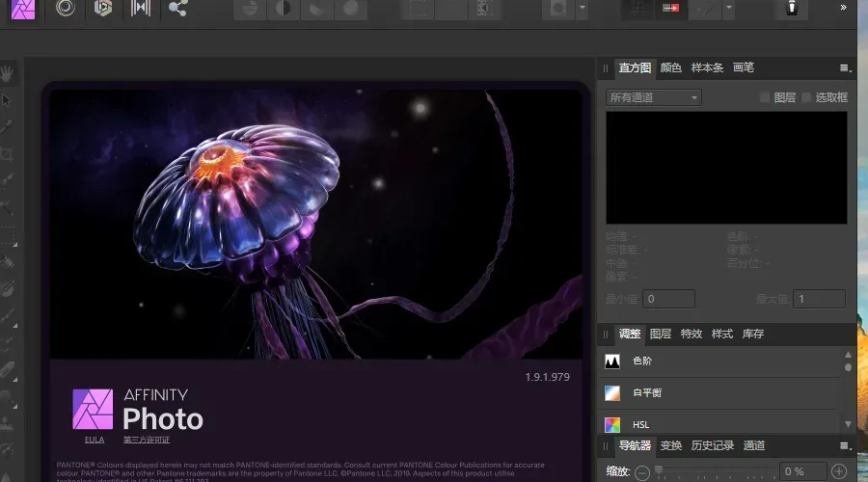Switch to the 颜色 tab
The width and height of the screenshot is (868, 482).
pos(670,68)
